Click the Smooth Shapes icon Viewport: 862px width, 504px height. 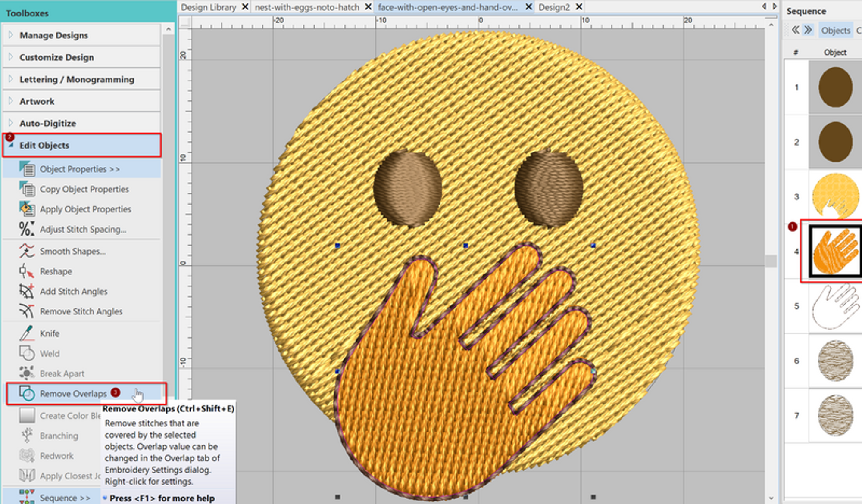(x=27, y=251)
